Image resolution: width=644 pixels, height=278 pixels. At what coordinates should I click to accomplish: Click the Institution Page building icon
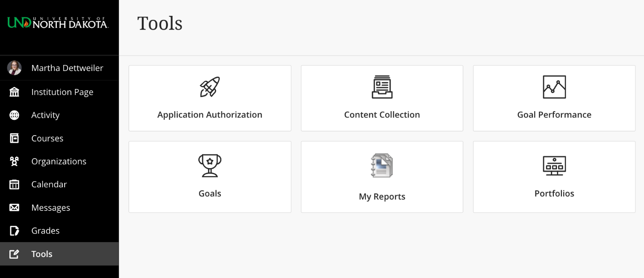click(x=15, y=92)
